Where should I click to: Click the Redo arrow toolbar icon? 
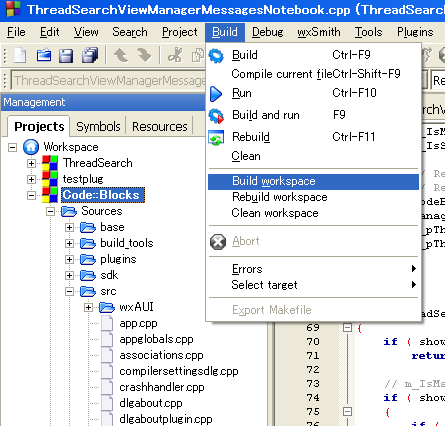(144, 55)
